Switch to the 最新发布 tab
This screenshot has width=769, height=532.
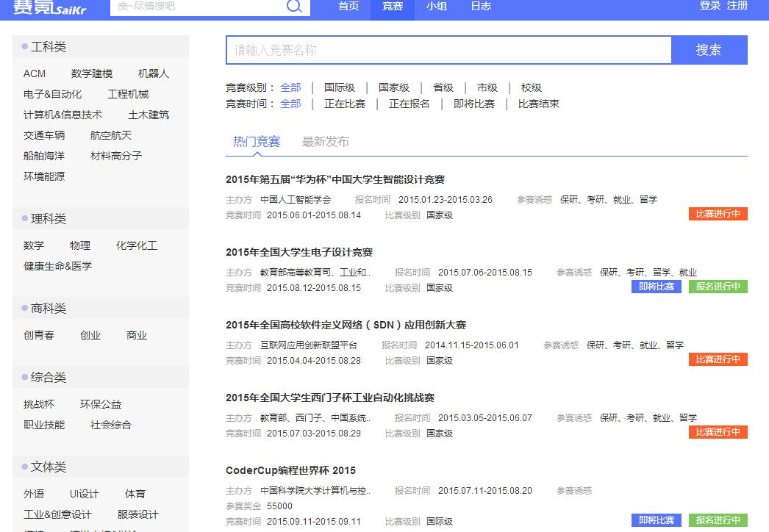[326, 142]
